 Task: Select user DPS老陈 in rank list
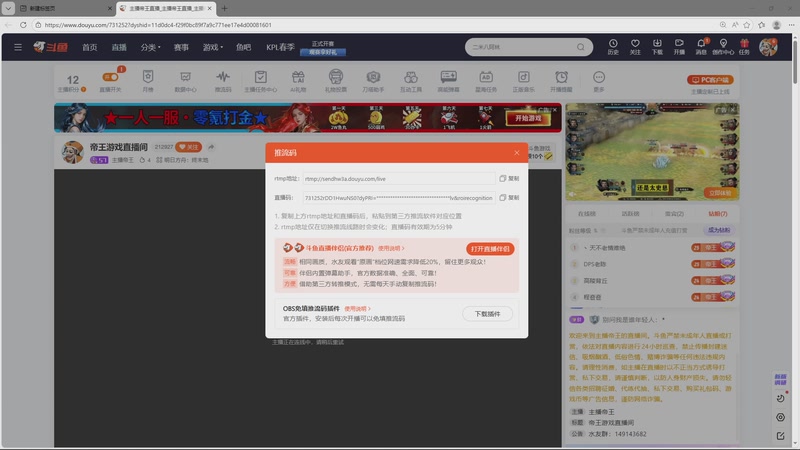(594, 264)
